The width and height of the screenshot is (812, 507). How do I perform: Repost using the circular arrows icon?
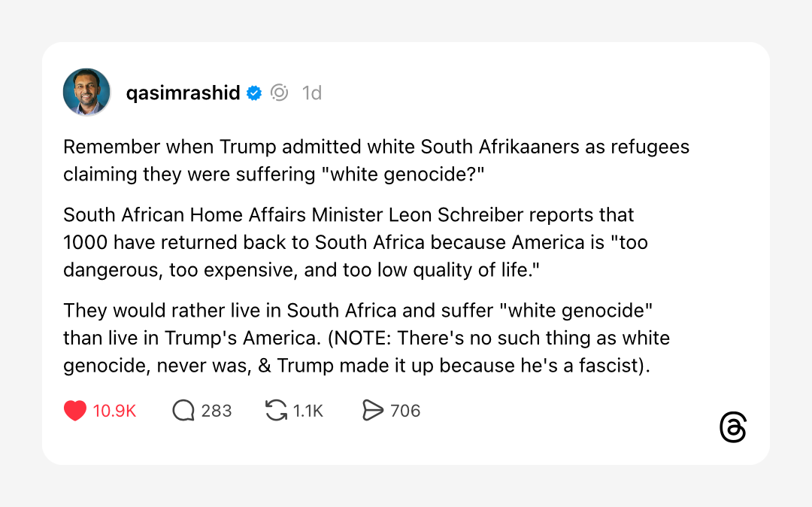(x=276, y=411)
